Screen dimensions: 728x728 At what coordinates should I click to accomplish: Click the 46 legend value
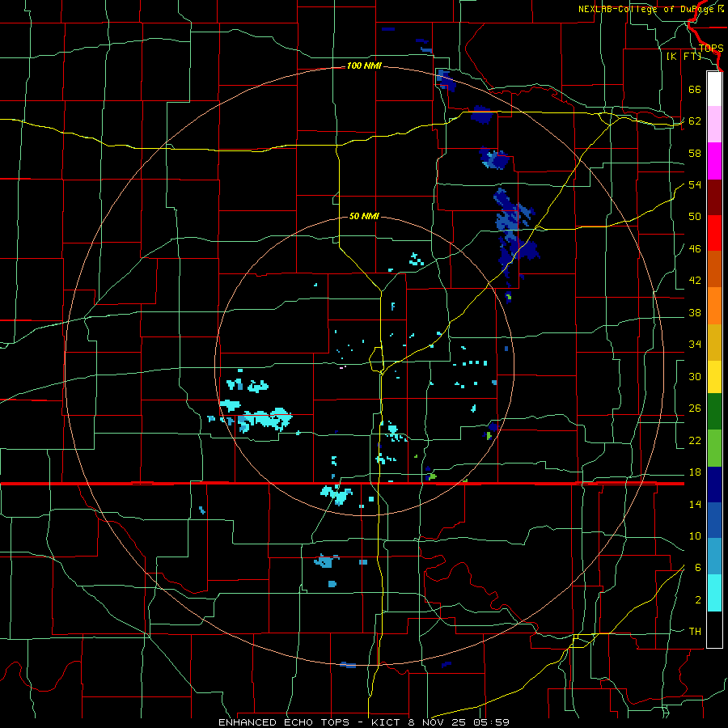pos(695,249)
